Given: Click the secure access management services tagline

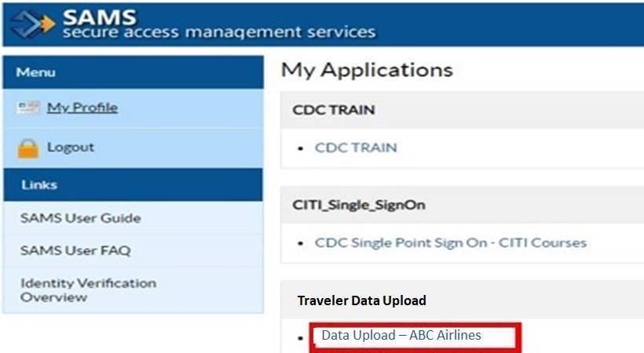Looking at the screenshot, I should coord(218,32).
